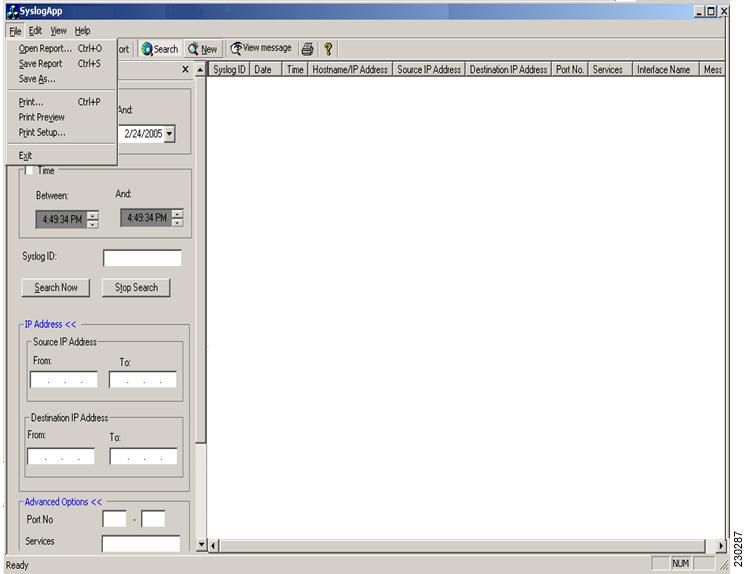Click the printer icon in toolbar

(307, 49)
